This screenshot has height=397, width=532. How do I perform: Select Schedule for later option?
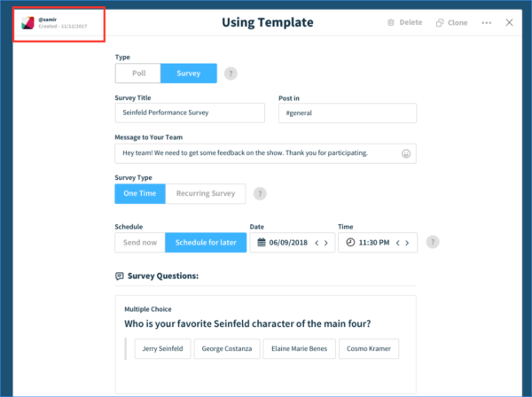coord(206,243)
